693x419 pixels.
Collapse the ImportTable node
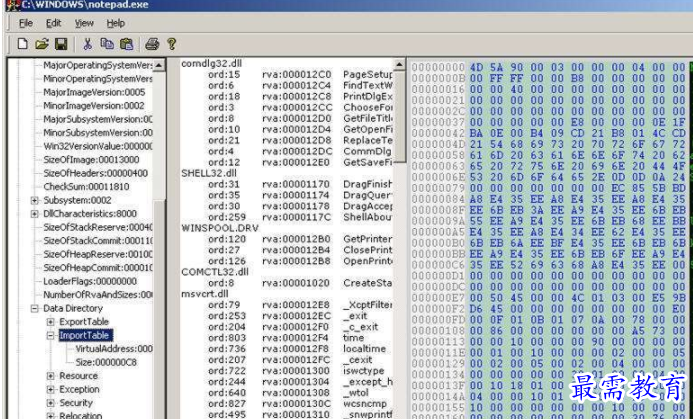click(x=51, y=335)
